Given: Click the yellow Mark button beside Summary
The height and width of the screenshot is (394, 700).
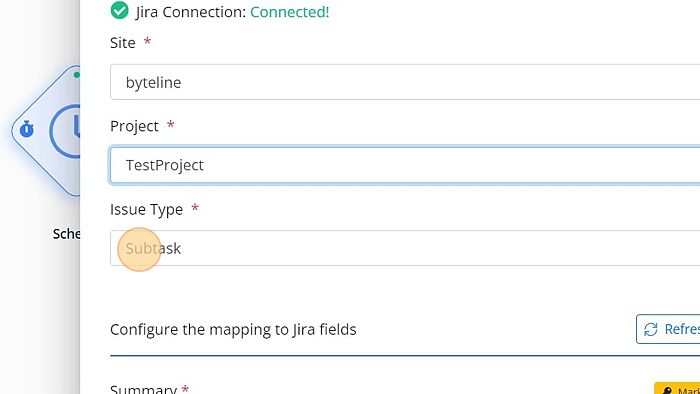Looking at the screenshot, I should [x=677, y=389].
